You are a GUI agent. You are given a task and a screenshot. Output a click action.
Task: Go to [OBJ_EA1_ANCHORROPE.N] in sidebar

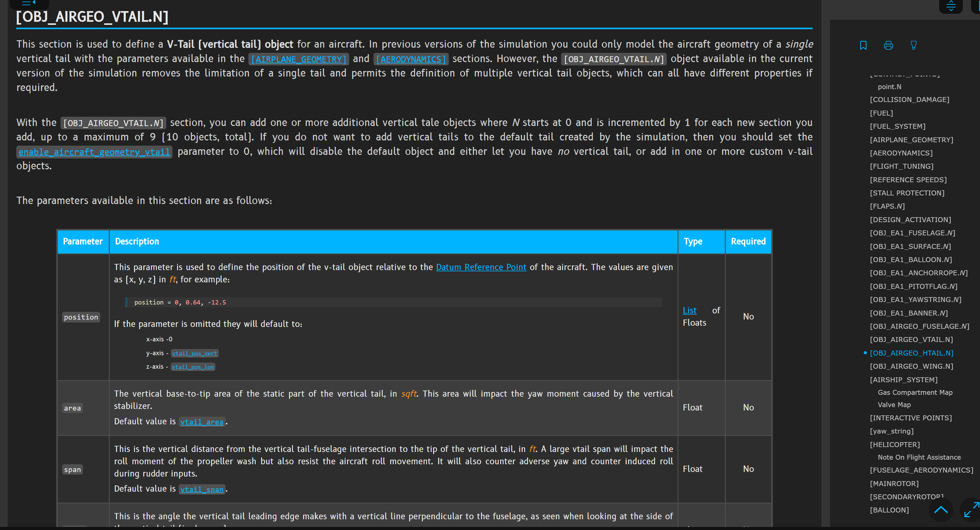click(919, 273)
